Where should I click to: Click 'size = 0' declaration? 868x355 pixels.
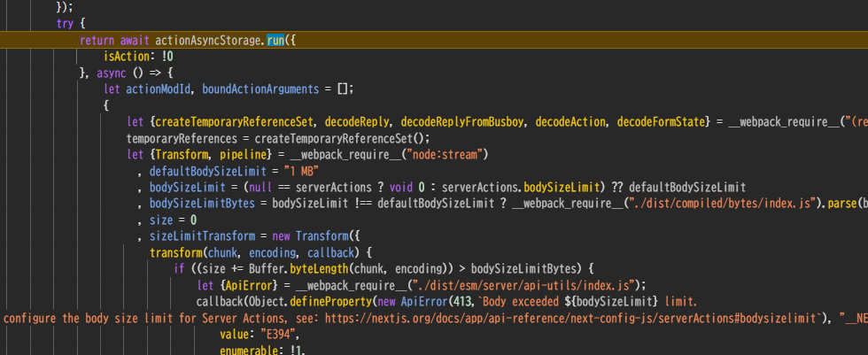[x=174, y=220]
